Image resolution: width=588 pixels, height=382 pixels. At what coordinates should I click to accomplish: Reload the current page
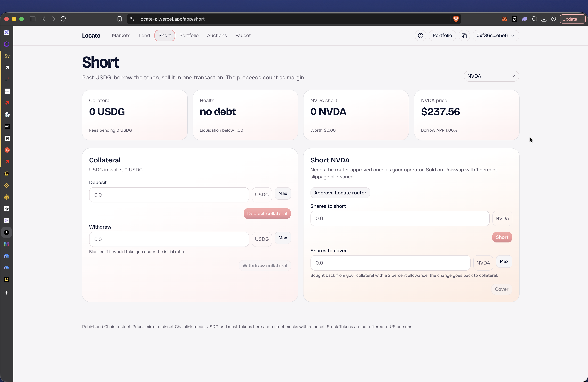tap(63, 19)
